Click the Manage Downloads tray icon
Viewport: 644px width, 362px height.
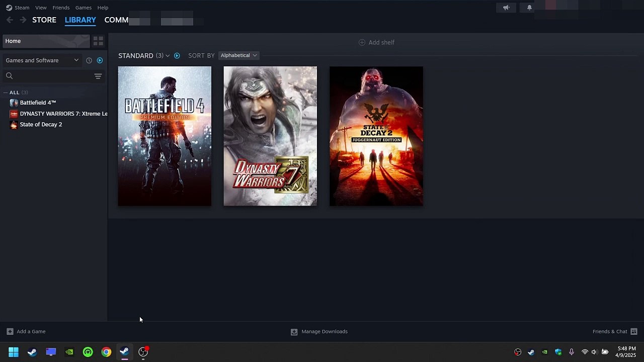pyautogui.click(x=294, y=332)
